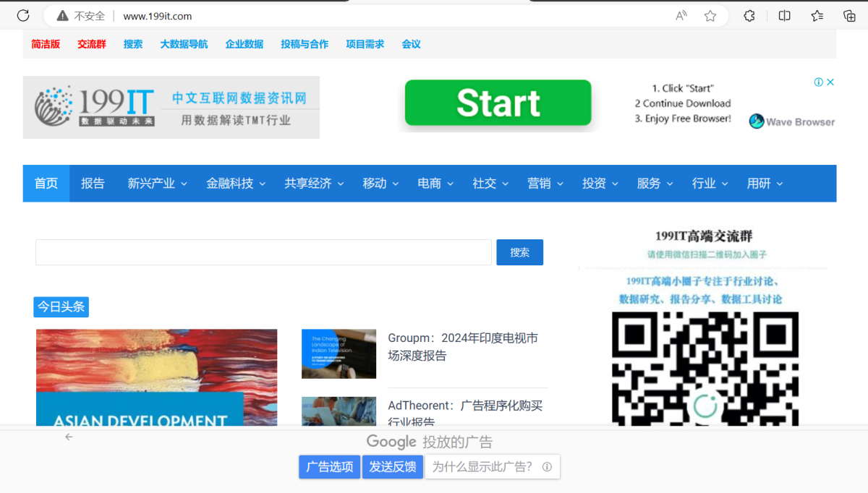Add this page to favorites with the star
Image resolution: width=868 pixels, height=493 pixels.
710,15
